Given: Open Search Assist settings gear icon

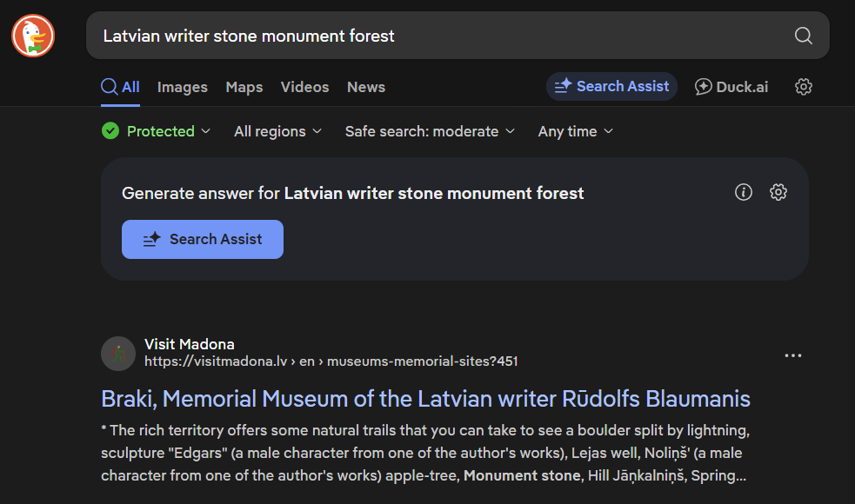Looking at the screenshot, I should click(x=778, y=192).
